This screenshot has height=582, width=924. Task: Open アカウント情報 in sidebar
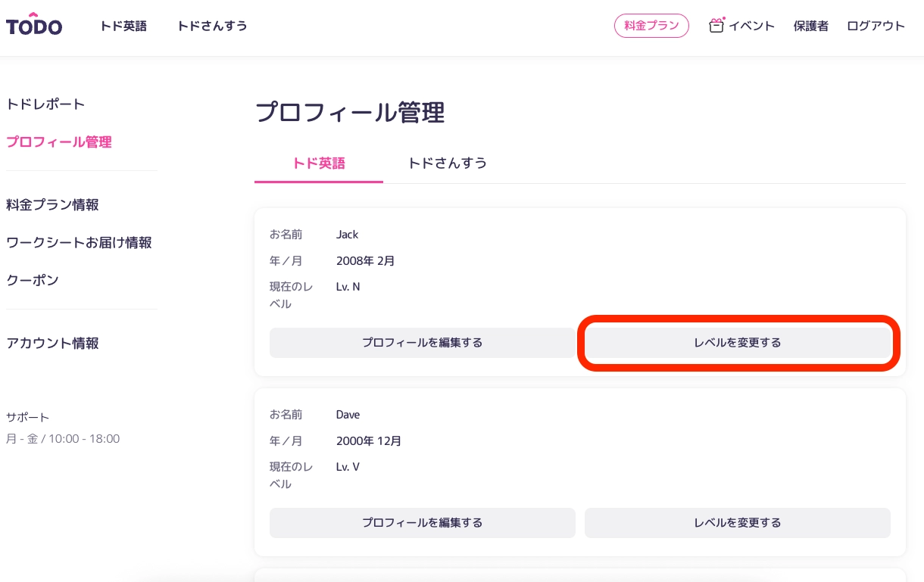pos(52,343)
